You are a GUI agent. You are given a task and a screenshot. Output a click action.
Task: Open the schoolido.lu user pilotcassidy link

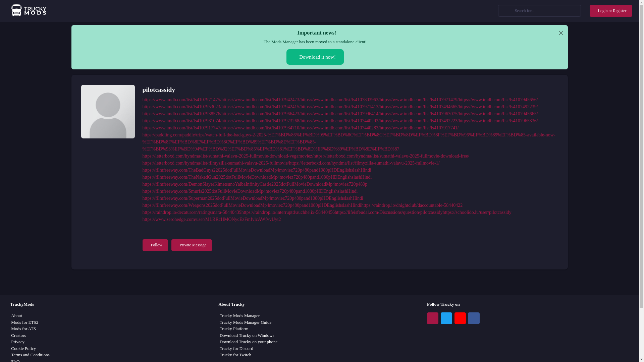(x=477, y=213)
